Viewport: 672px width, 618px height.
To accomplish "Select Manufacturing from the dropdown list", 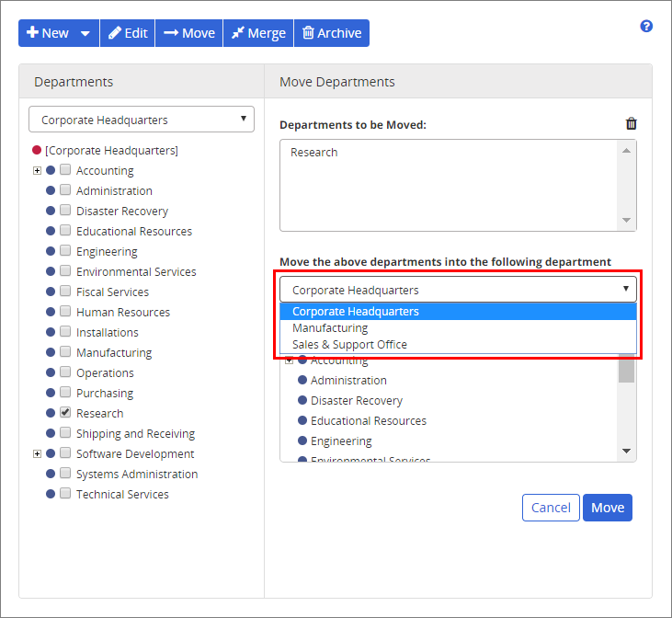I will (x=330, y=328).
